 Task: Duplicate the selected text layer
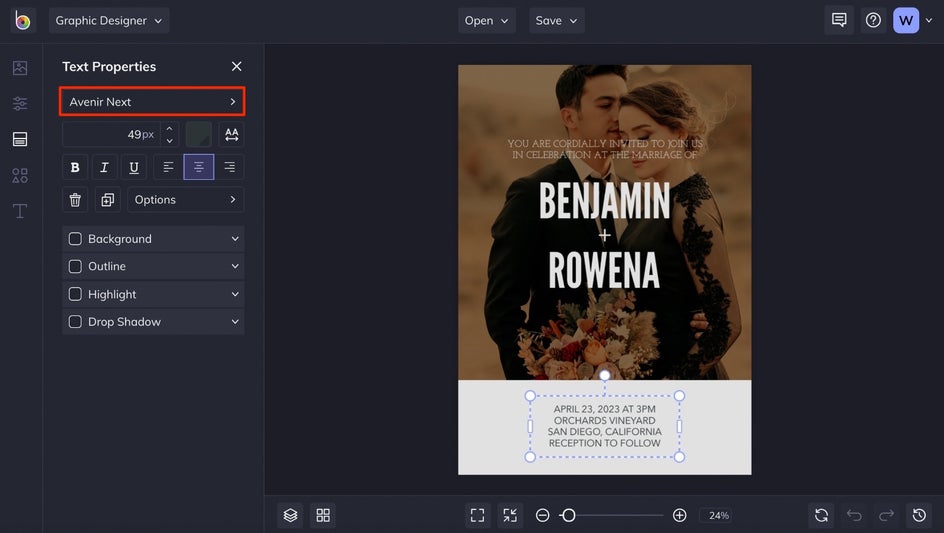tap(107, 200)
